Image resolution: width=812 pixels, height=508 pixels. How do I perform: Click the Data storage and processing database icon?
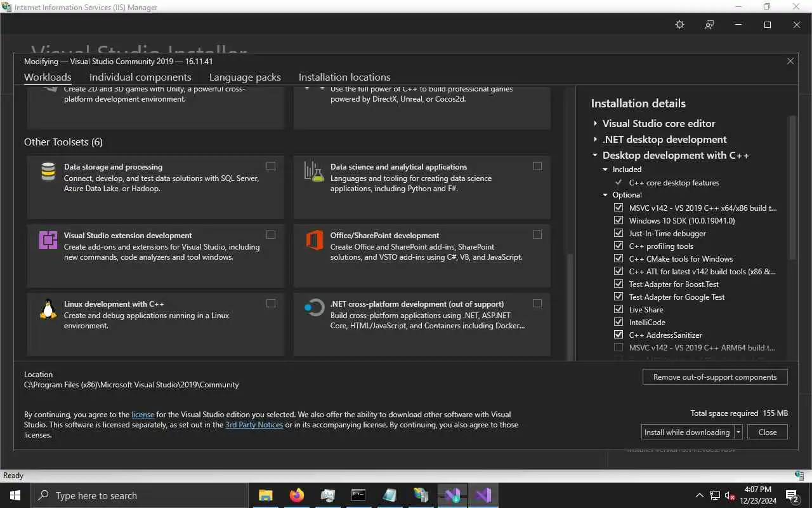48,171
